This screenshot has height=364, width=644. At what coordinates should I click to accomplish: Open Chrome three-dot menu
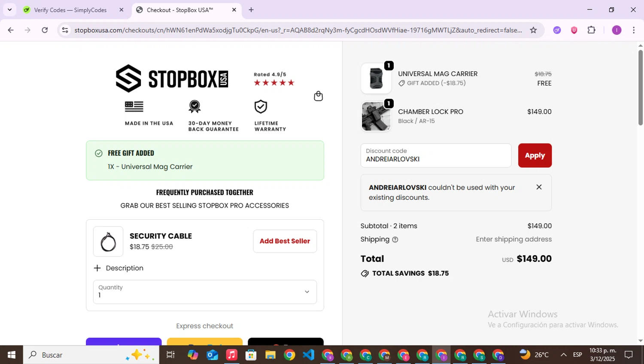click(634, 30)
